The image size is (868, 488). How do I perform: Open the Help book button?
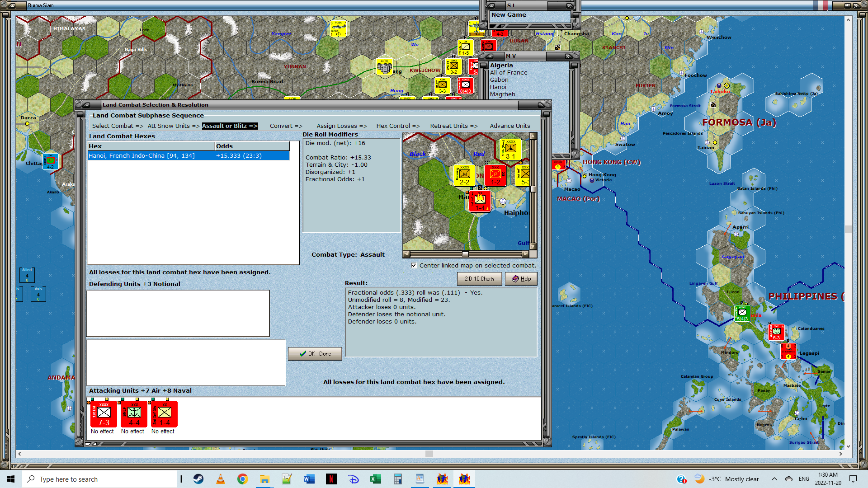pyautogui.click(x=521, y=279)
